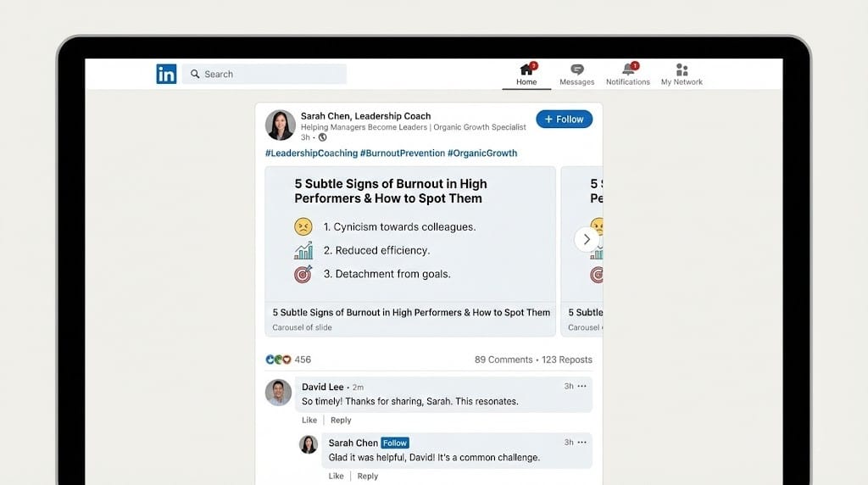Click the LinkedIn logo
The width and height of the screenshot is (868, 485).
click(166, 74)
